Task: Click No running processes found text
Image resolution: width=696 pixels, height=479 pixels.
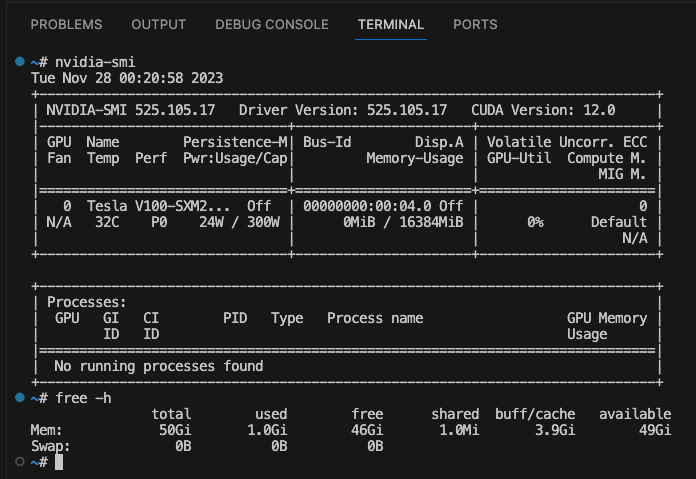Action: (158, 366)
